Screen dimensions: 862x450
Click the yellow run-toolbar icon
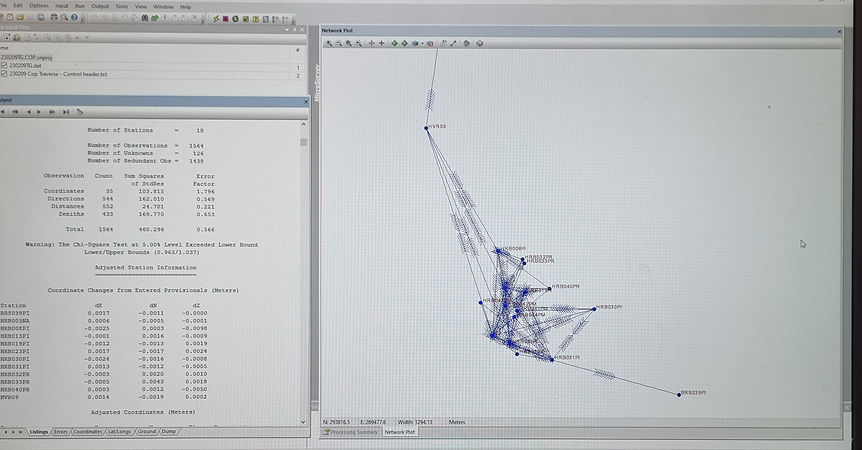click(x=256, y=19)
